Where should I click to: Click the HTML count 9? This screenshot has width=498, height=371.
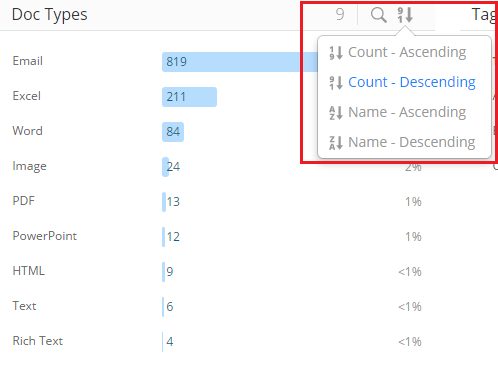(170, 272)
